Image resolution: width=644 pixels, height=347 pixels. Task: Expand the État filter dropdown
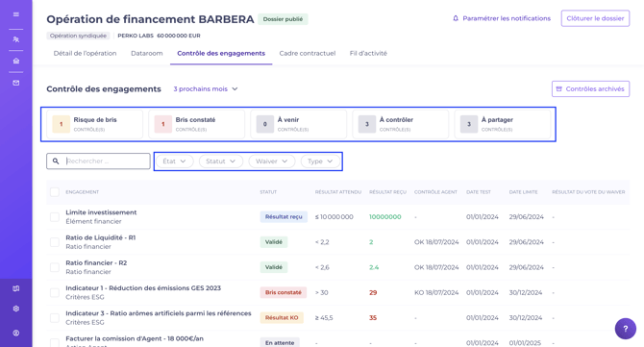175,161
